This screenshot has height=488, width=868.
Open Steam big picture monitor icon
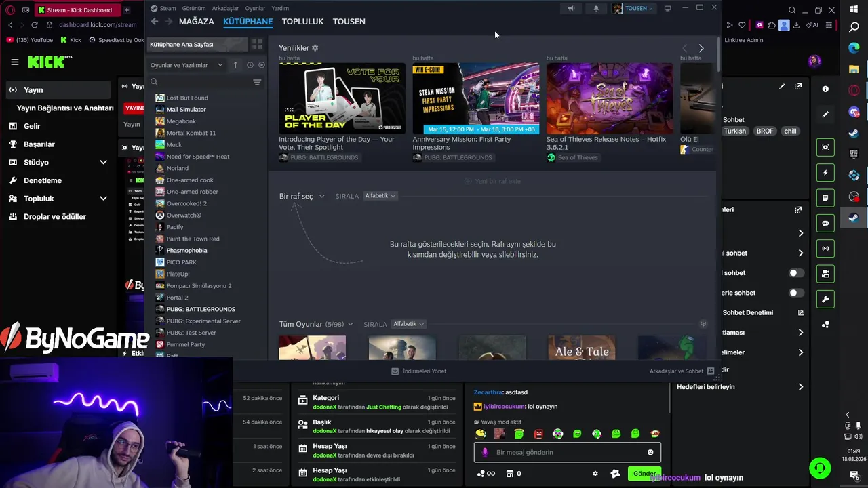pyautogui.click(x=667, y=8)
